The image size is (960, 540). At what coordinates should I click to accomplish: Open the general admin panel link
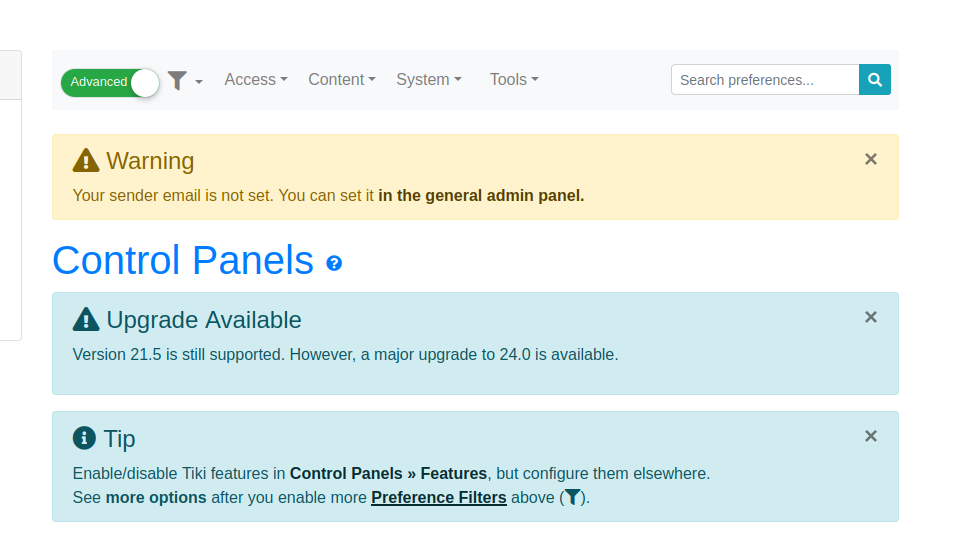481,196
